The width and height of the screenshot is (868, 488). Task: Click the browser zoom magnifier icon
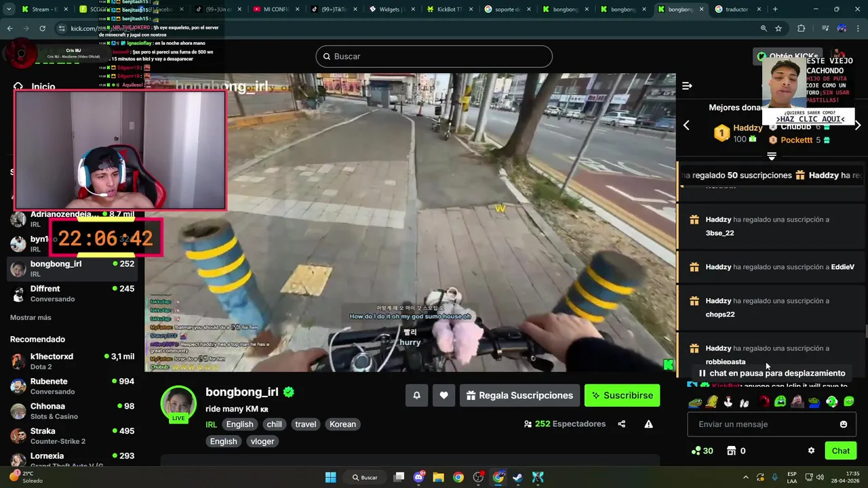pyautogui.click(x=764, y=28)
